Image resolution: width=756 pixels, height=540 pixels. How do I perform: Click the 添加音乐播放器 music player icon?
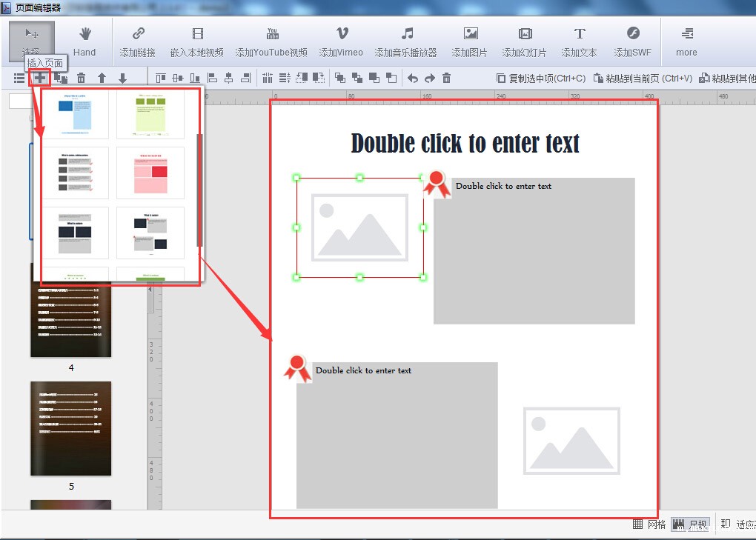pyautogui.click(x=405, y=41)
